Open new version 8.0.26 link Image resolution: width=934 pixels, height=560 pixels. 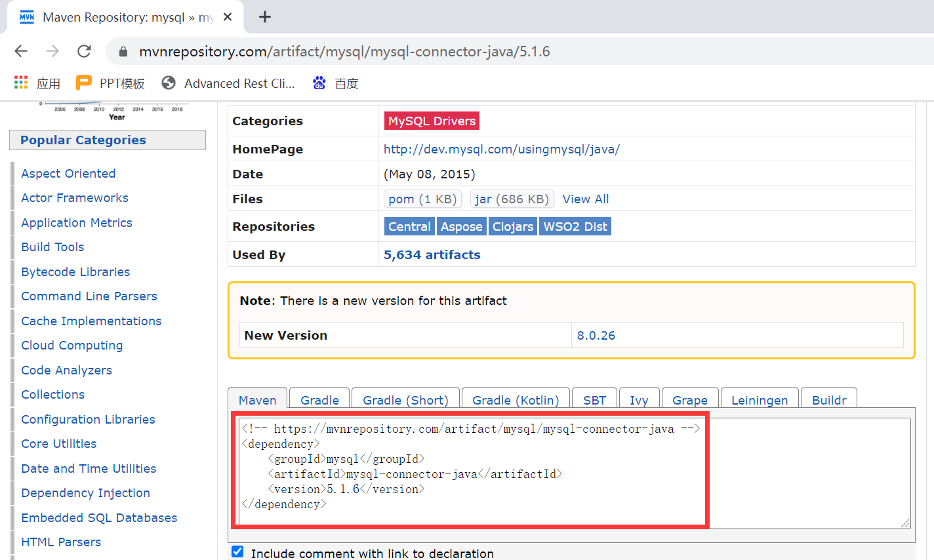(596, 335)
